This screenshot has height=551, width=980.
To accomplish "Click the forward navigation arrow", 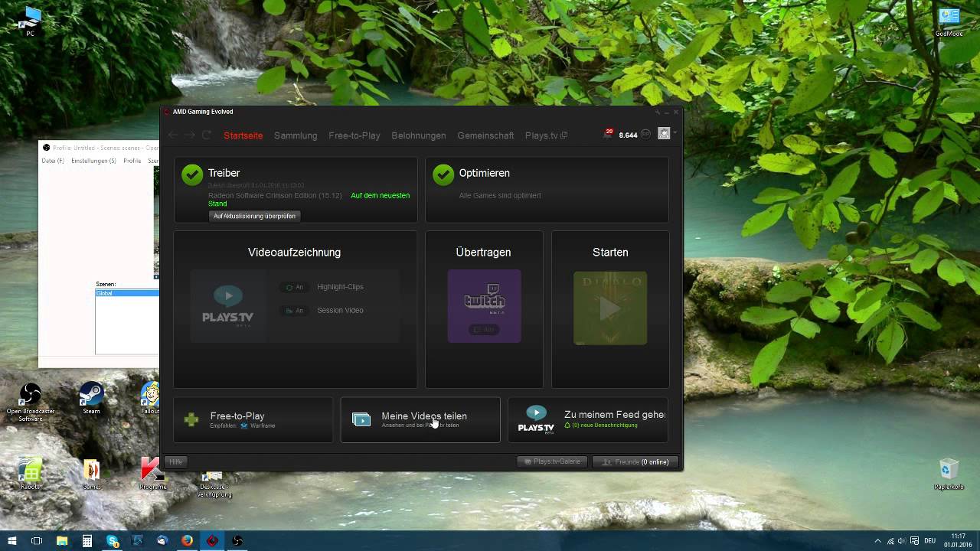I will 190,135.
